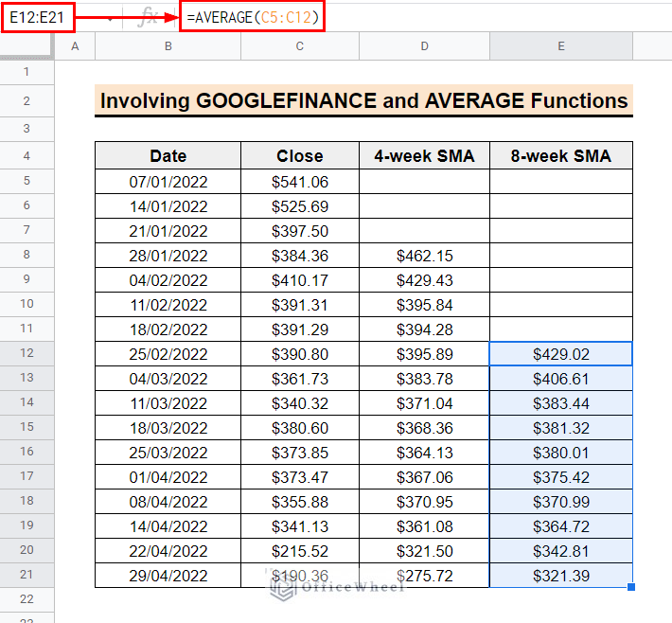
Task: Click the 8-week SMA header cell
Action: coord(560,156)
